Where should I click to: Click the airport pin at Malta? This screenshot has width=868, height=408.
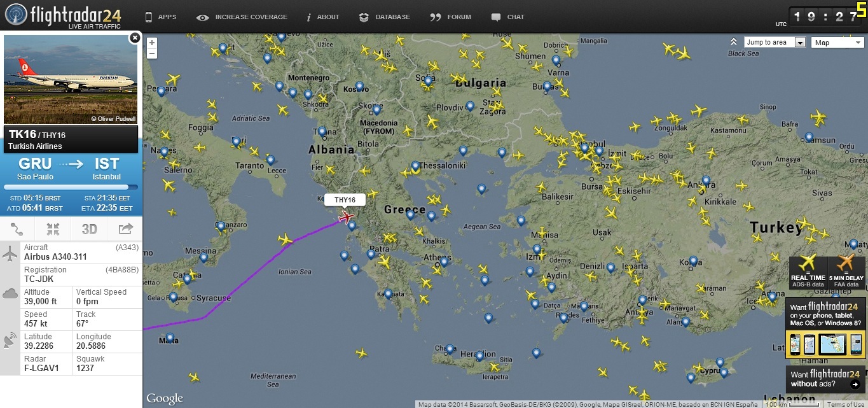pos(170,338)
